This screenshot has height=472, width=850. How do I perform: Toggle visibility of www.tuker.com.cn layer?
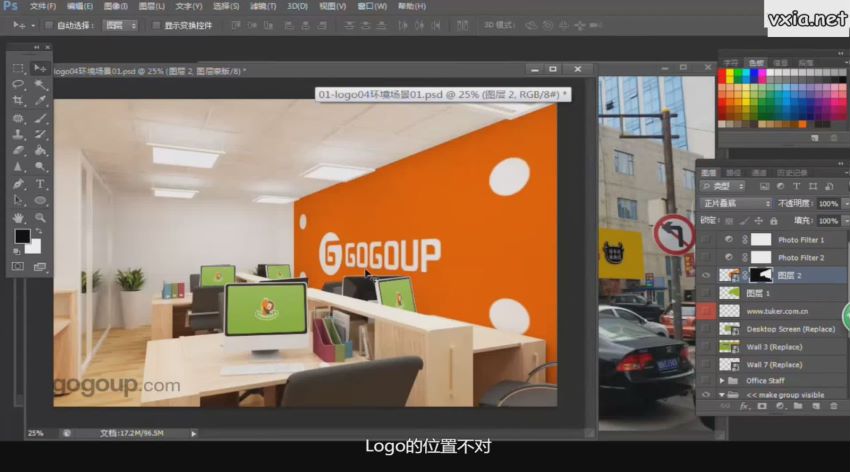pos(706,311)
